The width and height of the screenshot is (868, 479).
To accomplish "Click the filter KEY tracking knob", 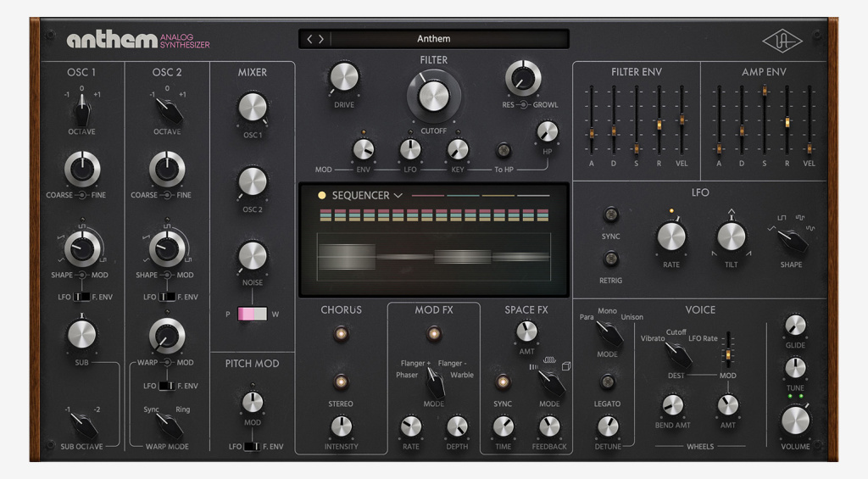I will (x=458, y=149).
